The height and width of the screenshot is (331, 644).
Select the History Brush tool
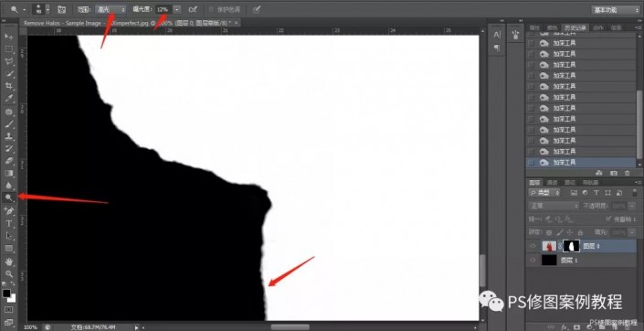(8, 148)
